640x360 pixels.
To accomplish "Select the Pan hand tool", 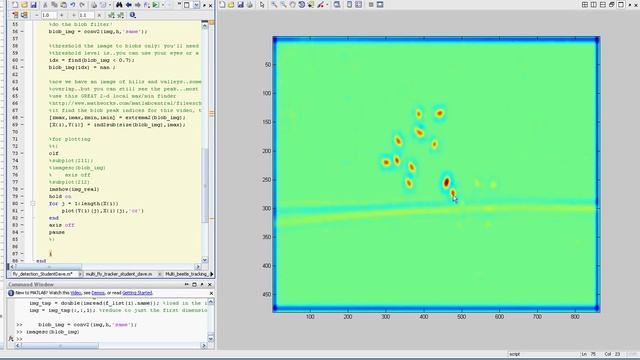I will (x=292, y=4).
